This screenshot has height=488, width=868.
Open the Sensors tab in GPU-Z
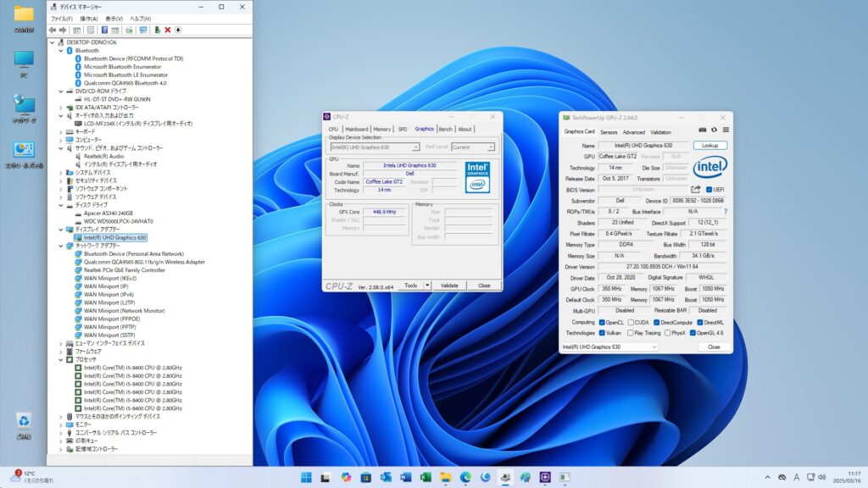[609, 132]
